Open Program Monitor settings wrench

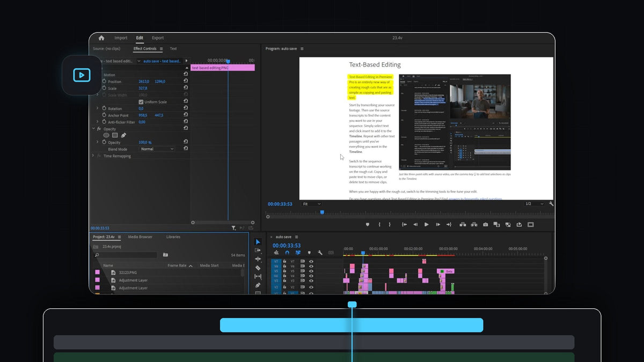click(x=551, y=204)
